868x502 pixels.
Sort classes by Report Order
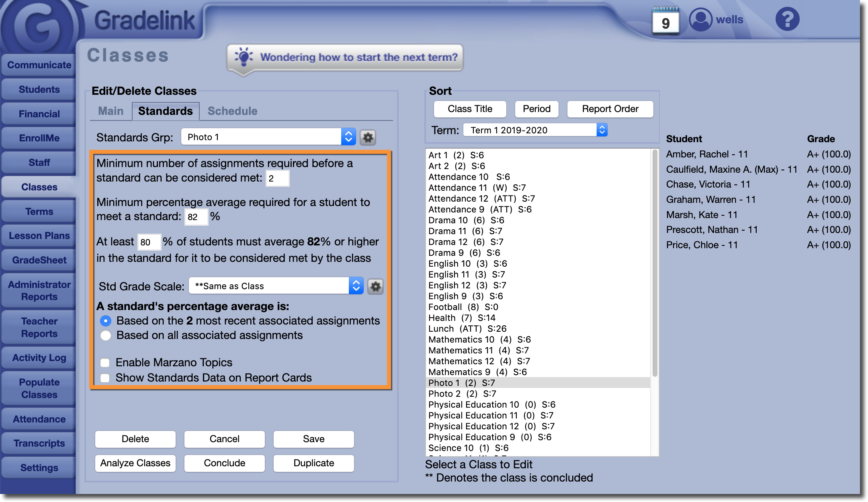coord(610,109)
